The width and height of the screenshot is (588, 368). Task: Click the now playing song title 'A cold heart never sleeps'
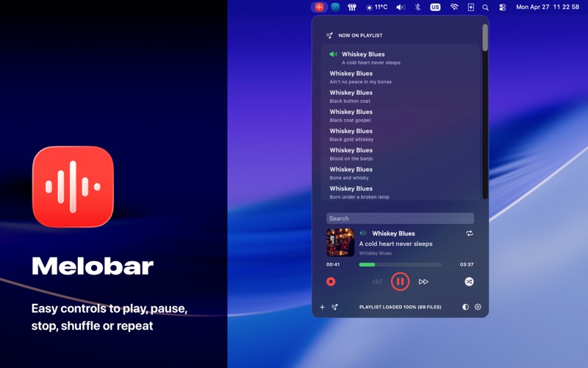click(395, 244)
